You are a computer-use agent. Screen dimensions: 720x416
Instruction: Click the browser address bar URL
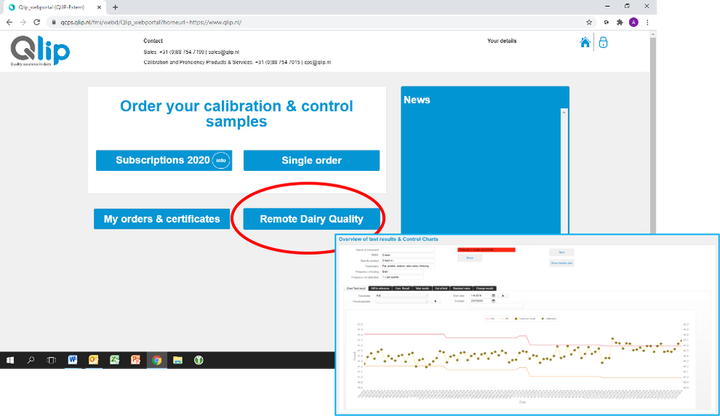pos(151,22)
